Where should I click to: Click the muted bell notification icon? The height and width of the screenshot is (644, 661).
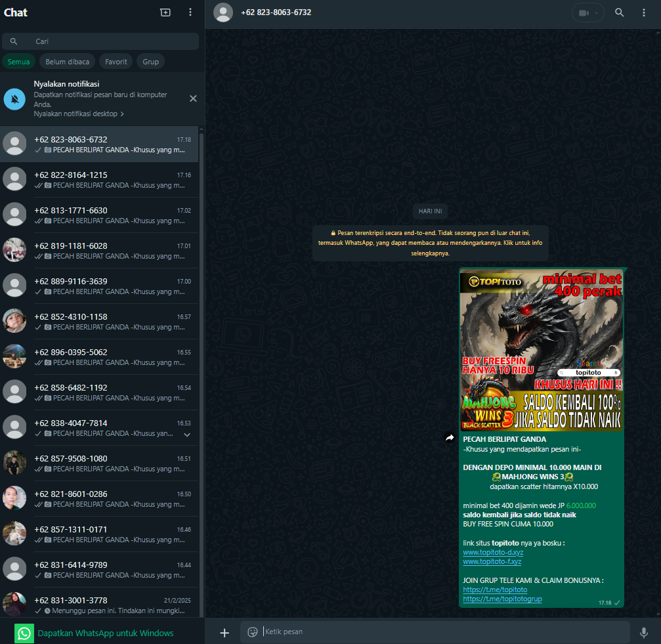click(14, 99)
